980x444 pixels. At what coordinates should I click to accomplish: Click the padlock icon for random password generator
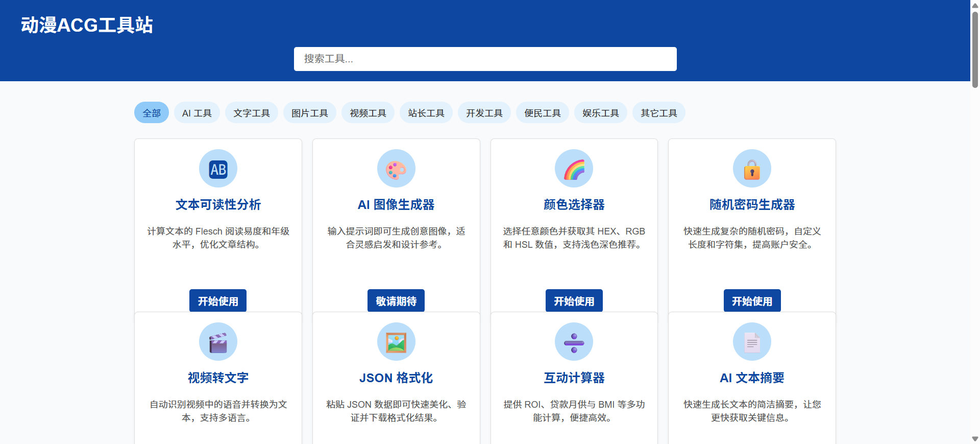pos(752,169)
